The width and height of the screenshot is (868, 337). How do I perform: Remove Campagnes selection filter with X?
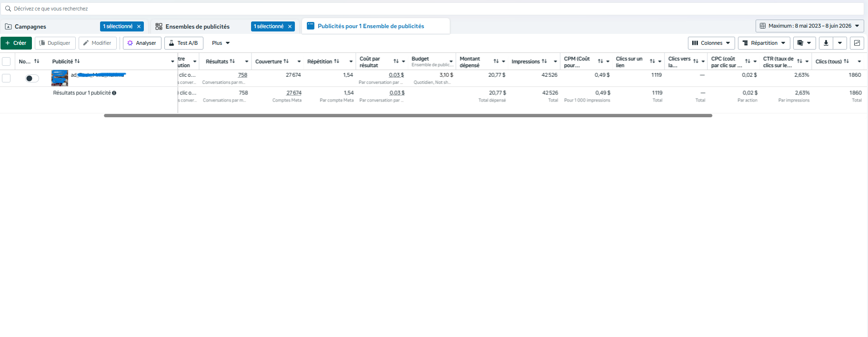139,27
